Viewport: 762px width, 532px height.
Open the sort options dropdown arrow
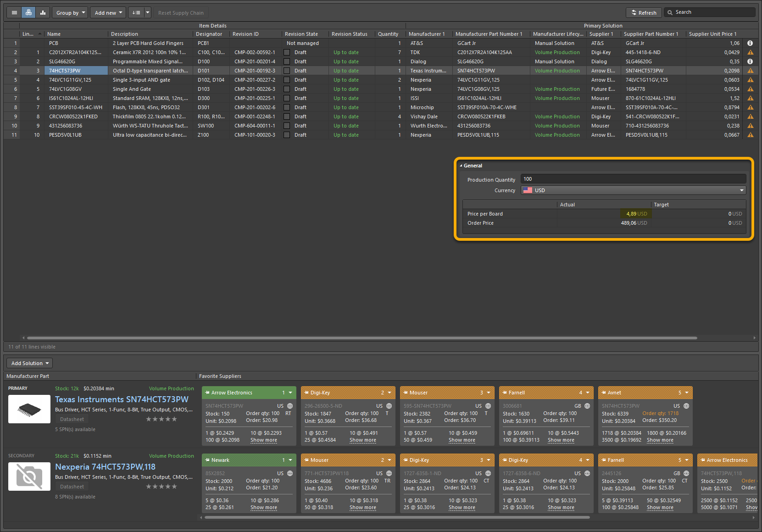pos(148,13)
